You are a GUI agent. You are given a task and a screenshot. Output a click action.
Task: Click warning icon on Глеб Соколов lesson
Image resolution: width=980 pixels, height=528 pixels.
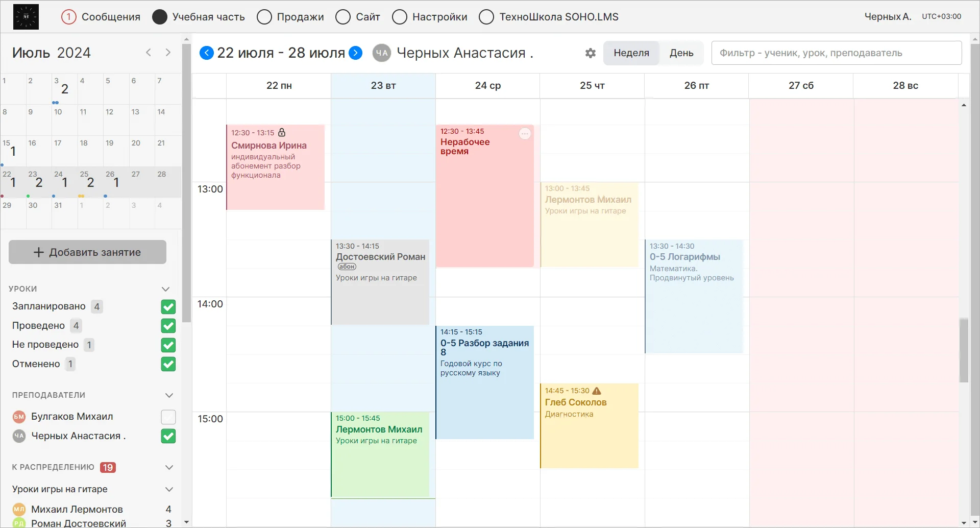(x=597, y=391)
